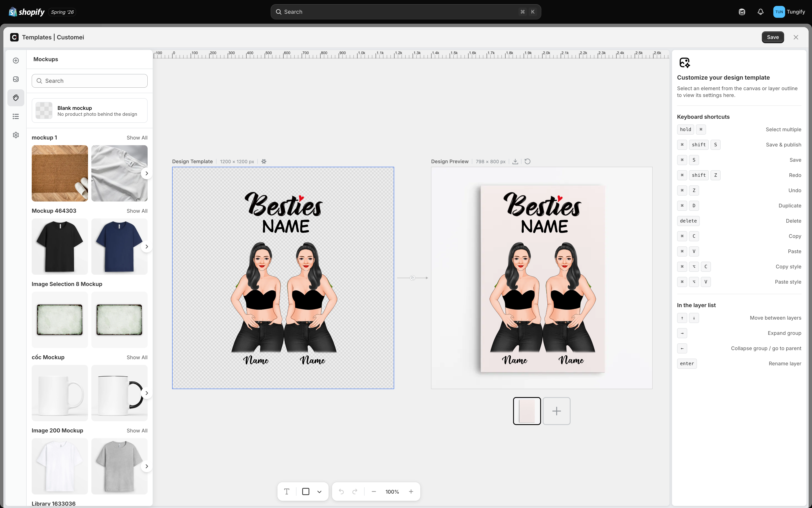Viewport: 812px width, 508px height.
Task: Focus the Mockups Search field
Action: (x=90, y=81)
